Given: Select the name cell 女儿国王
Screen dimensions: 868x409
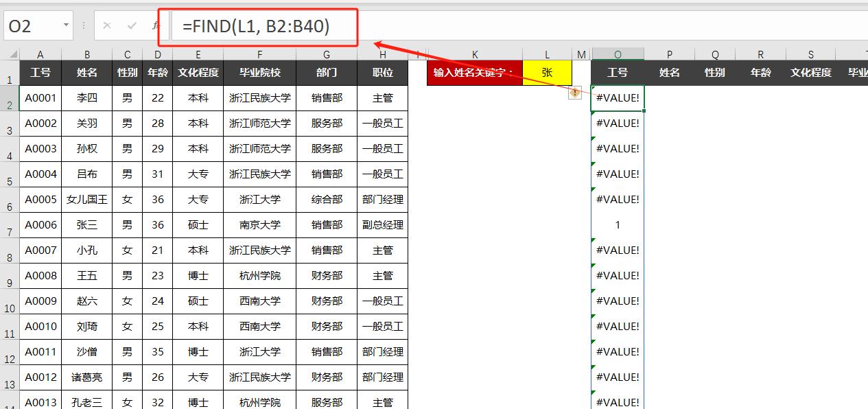Looking at the screenshot, I should click(87, 199).
